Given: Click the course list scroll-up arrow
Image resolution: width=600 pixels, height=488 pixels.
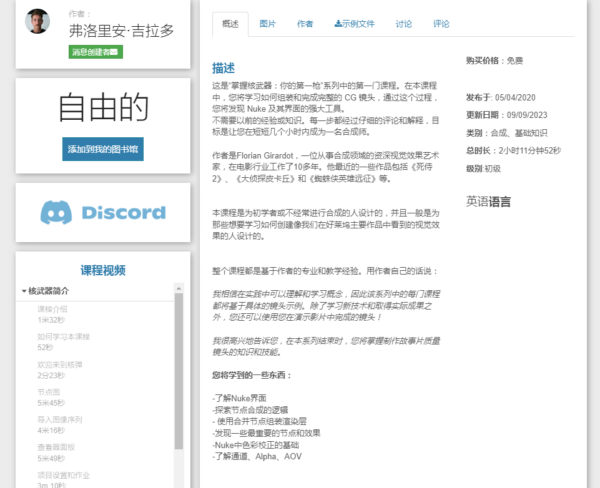Looking at the screenshot, I should click(x=179, y=288).
